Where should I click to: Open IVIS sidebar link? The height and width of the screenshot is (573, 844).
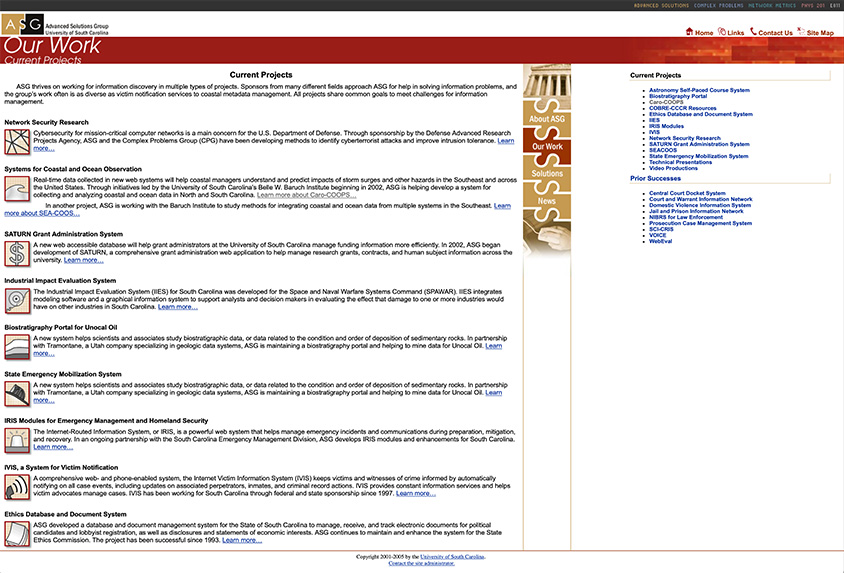click(654, 132)
